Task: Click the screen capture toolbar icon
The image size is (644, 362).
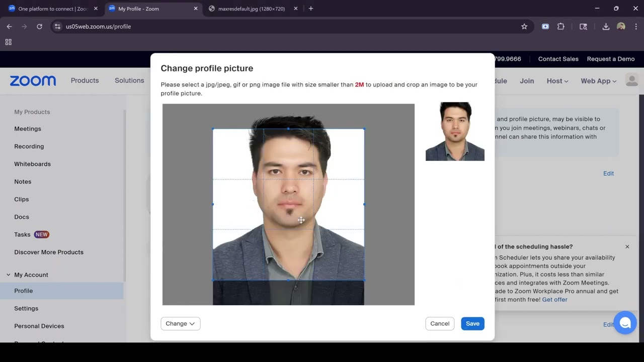Action: pos(545,27)
